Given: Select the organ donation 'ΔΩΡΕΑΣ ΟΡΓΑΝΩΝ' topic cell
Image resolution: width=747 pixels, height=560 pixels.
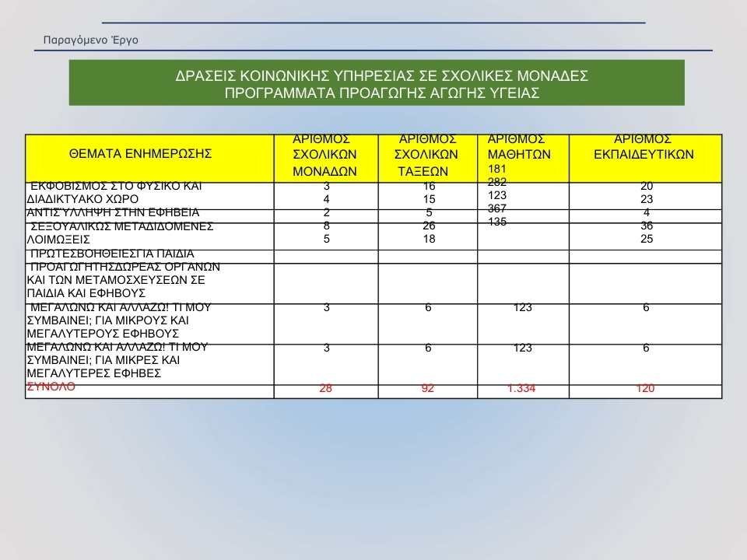Looking at the screenshot, I should click(x=124, y=279).
